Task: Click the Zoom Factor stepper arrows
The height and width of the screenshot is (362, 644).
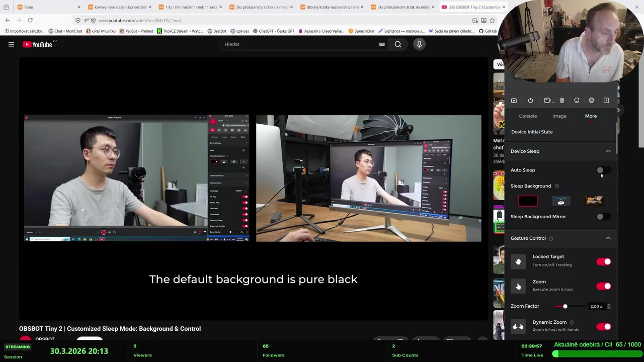Action: (x=609, y=306)
